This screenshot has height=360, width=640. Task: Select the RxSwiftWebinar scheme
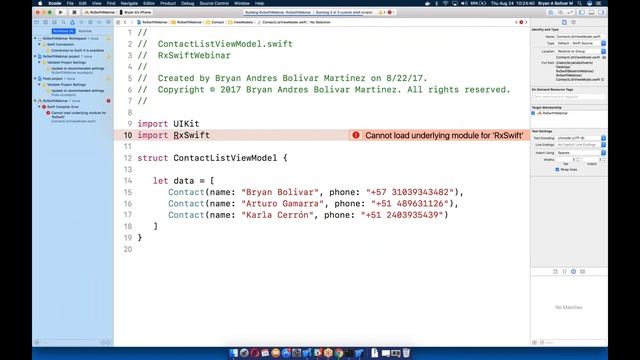pos(100,12)
